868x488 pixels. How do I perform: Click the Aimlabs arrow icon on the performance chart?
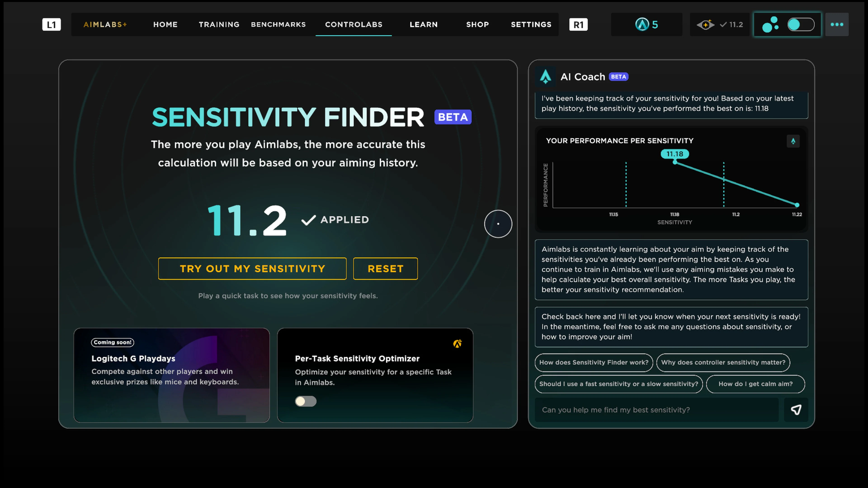tap(794, 141)
